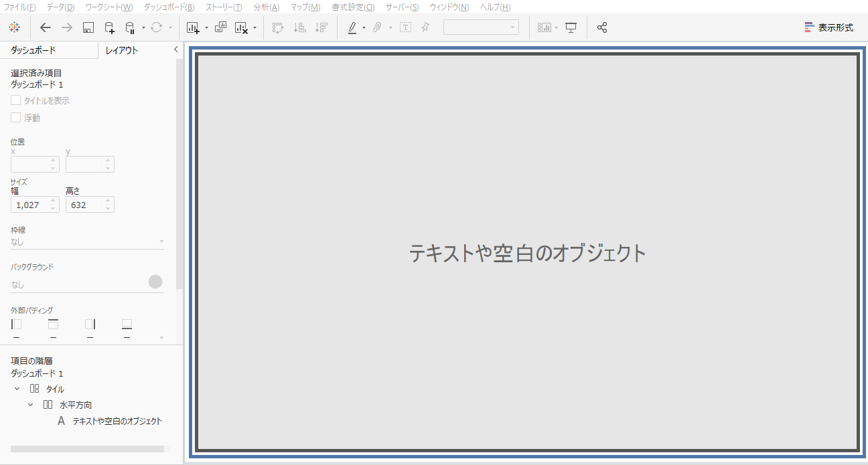Select the Save workbook icon
This screenshot has height=465, width=868.
tap(88, 27)
